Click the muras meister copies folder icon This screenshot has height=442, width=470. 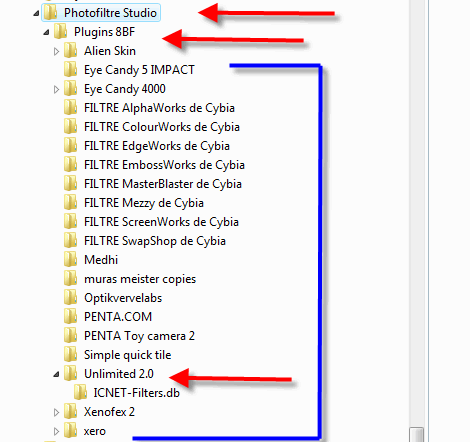71,279
